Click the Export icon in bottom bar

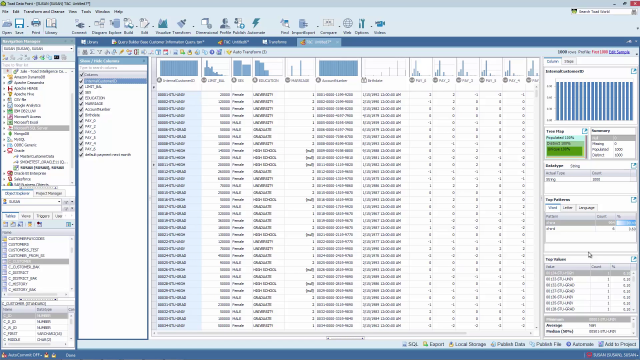433,344
